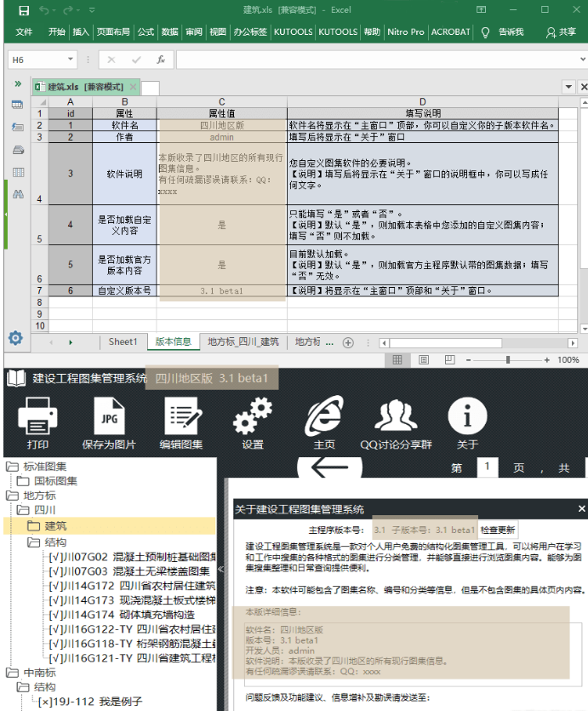Open the Nitro Pro ribbon tab
Viewport: 588px width, 711px height.
click(x=406, y=32)
